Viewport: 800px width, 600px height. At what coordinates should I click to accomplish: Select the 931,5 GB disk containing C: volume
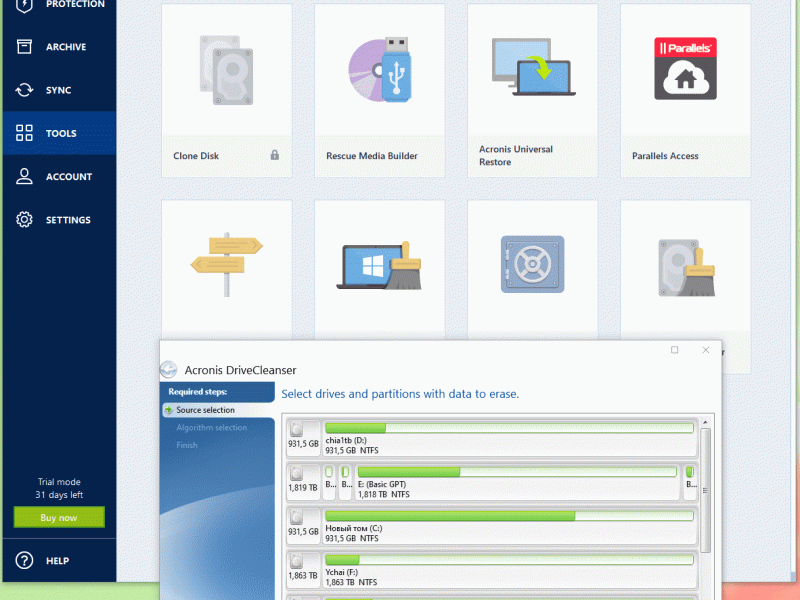click(x=304, y=526)
